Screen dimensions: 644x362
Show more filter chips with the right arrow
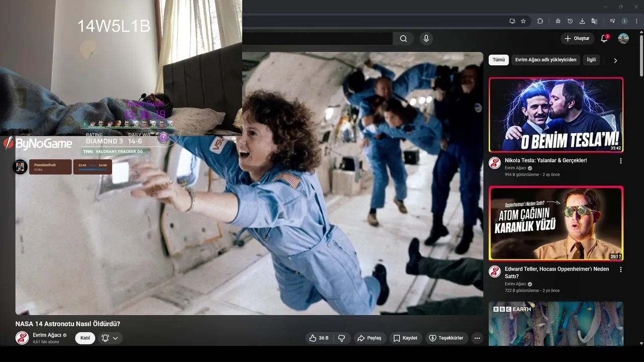[x=615, y=60]
